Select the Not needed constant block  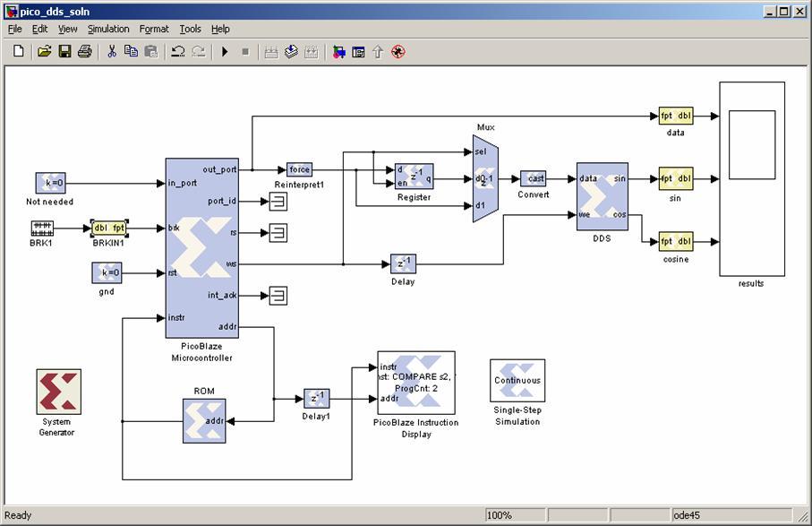coord(50,183)
